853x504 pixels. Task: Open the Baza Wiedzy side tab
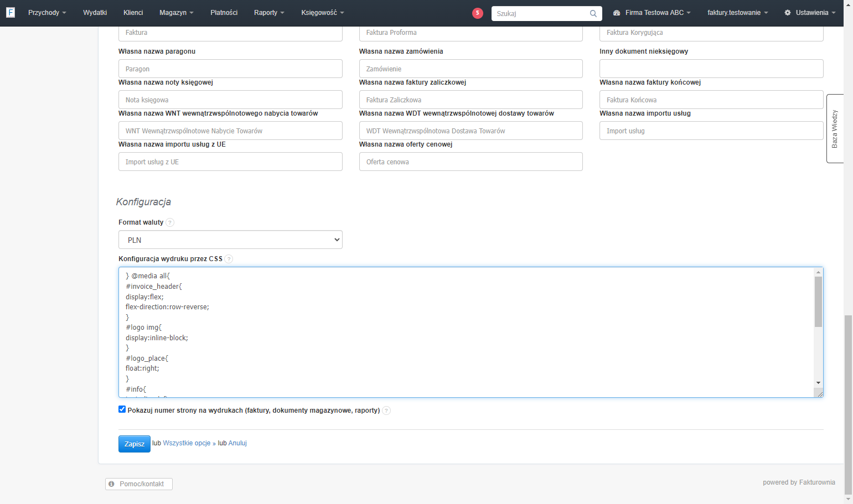click(835, 128)
